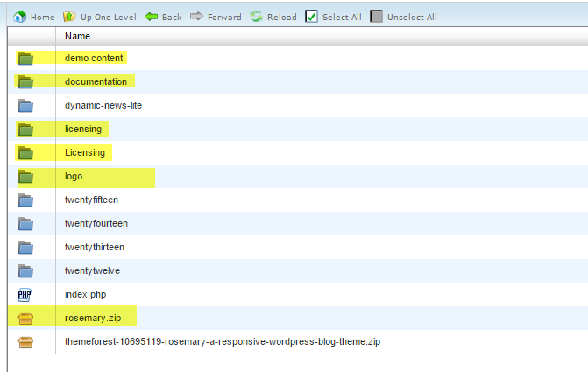Reload the file listing
588x372 pixels.
point(256,17)
